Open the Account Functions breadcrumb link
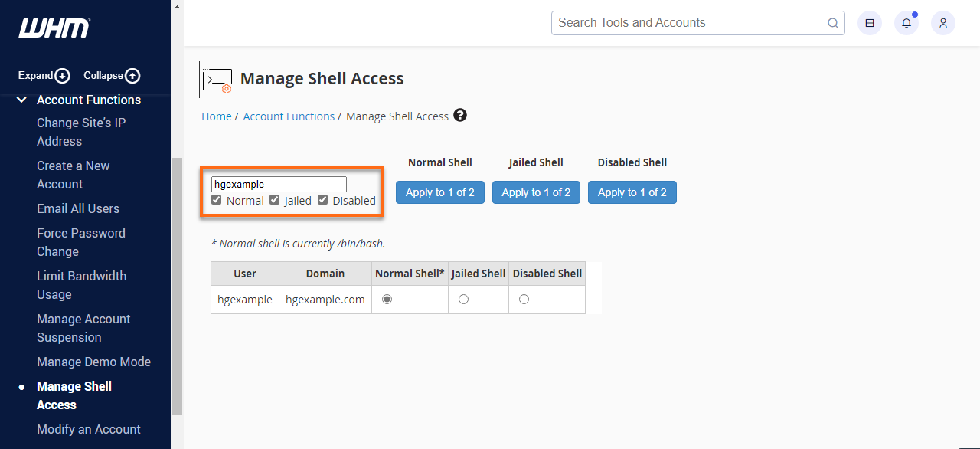 (289, 116)
